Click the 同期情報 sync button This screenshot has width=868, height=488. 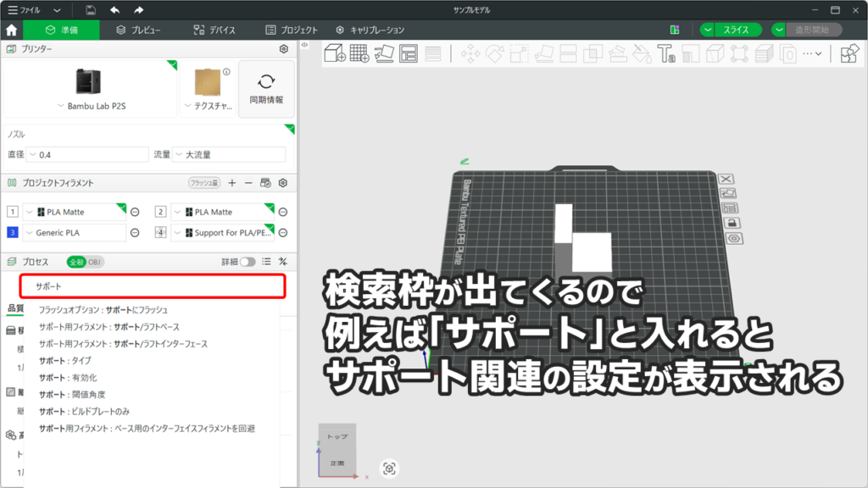tap(267, 89)
